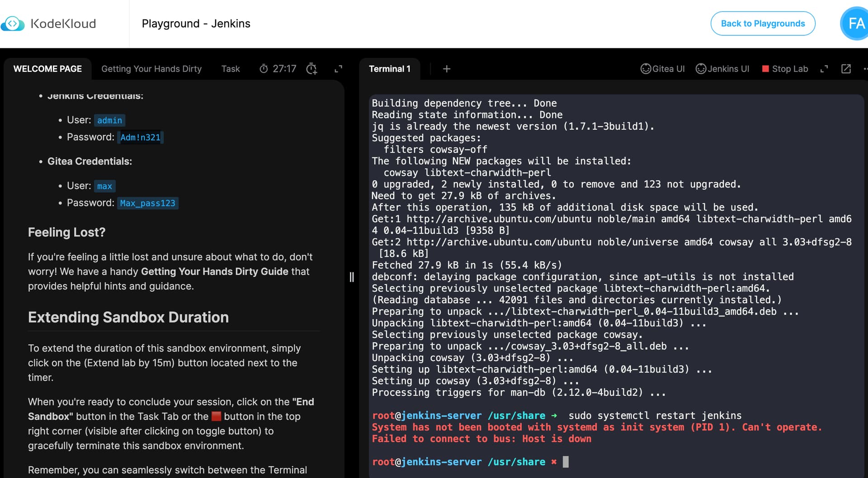Select the Terminal 1 tab
The height and width of the screenshot is (478, 868).
click(389, 69)
